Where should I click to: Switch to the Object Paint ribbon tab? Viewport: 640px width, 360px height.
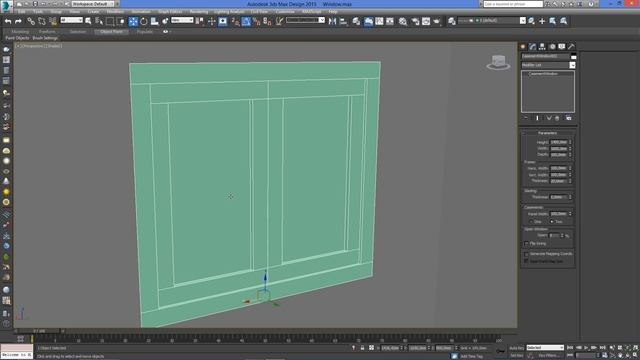[x=111, y=31]
